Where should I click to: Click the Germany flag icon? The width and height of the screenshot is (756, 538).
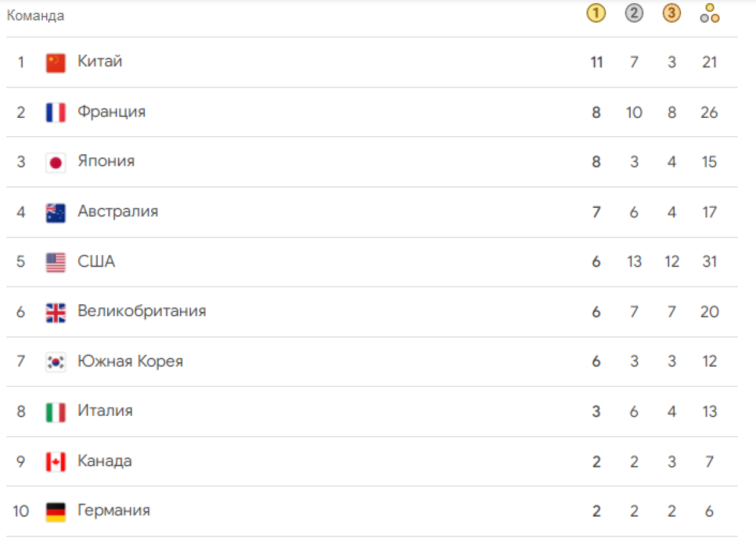point(55,512)
